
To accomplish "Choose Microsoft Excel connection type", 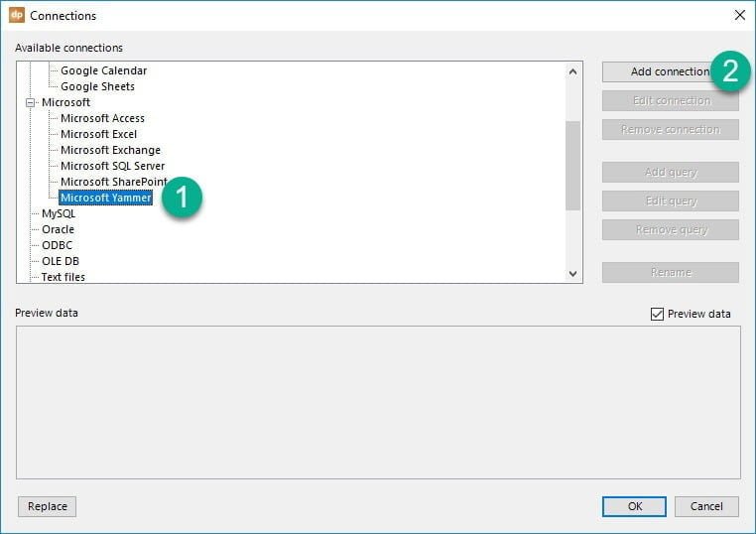I will point(98,135).
